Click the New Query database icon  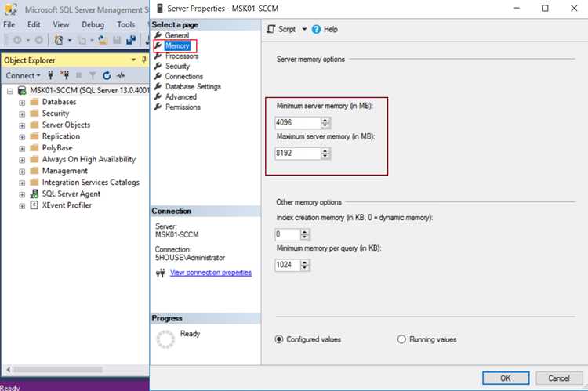pyautogui.click(x=59, y=40)
